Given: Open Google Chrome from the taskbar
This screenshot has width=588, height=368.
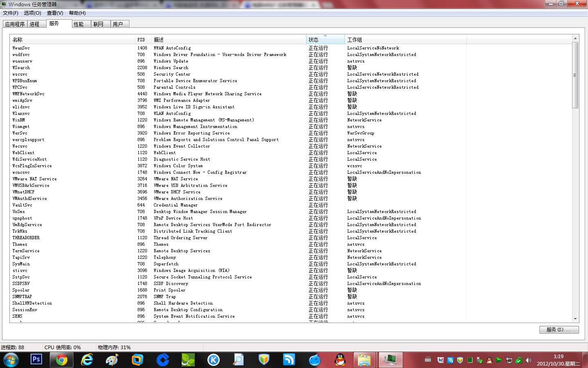Looking at the screenshot, I should (x=61, y=360).
